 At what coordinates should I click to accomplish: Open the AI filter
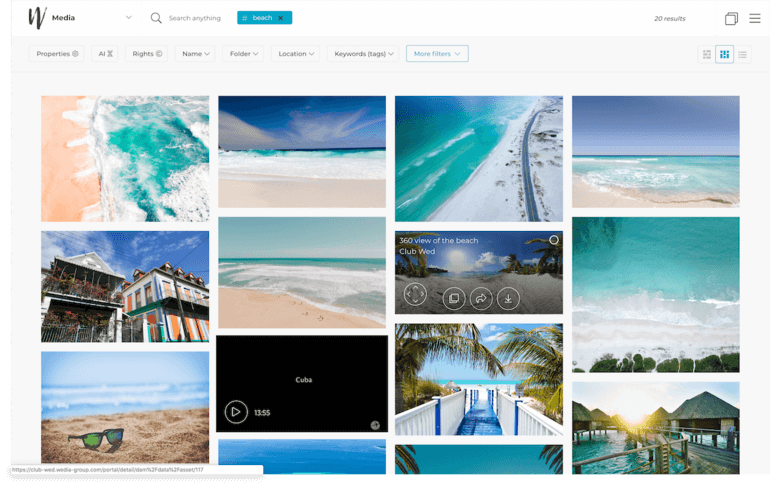point(105,54)
